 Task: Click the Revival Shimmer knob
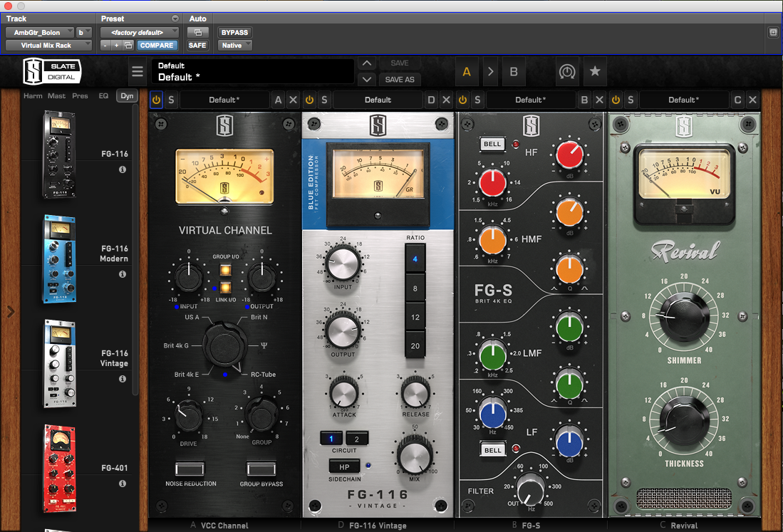click(x=684, y=317)
